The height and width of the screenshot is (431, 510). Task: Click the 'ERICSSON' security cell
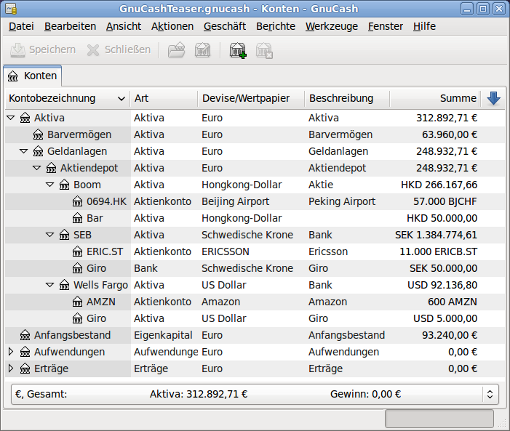pyautogui.click(x=225, y=252)
